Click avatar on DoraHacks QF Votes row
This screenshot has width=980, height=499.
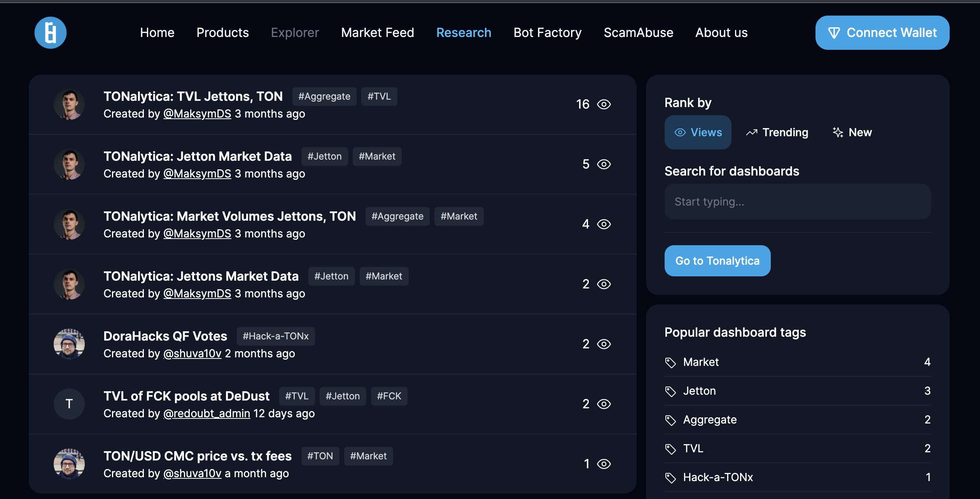69,344
